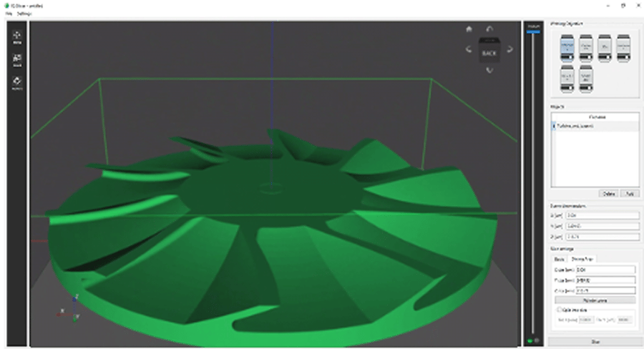Select the turbine model row in object list

tap(595, 126)
